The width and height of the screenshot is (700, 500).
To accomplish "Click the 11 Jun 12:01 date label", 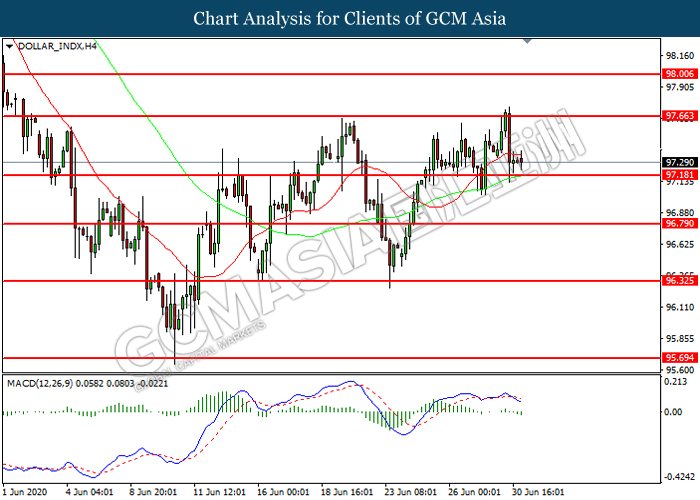I will pyautogui.click(x=219, y=492).
